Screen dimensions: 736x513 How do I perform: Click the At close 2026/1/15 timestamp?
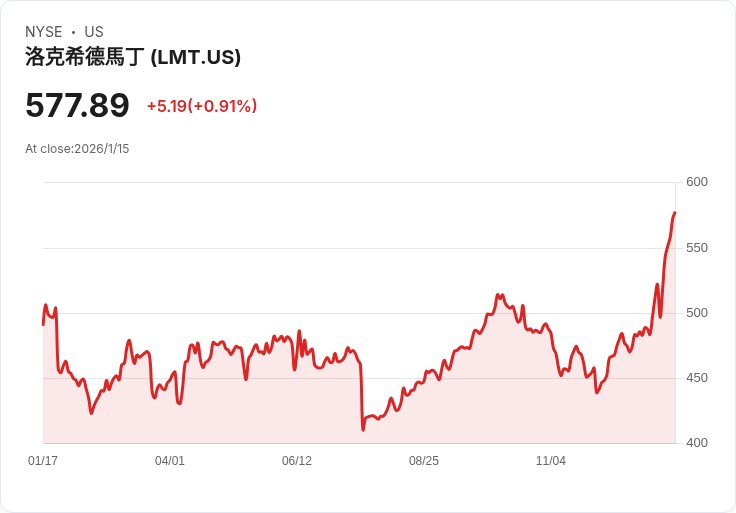point(77,149)
